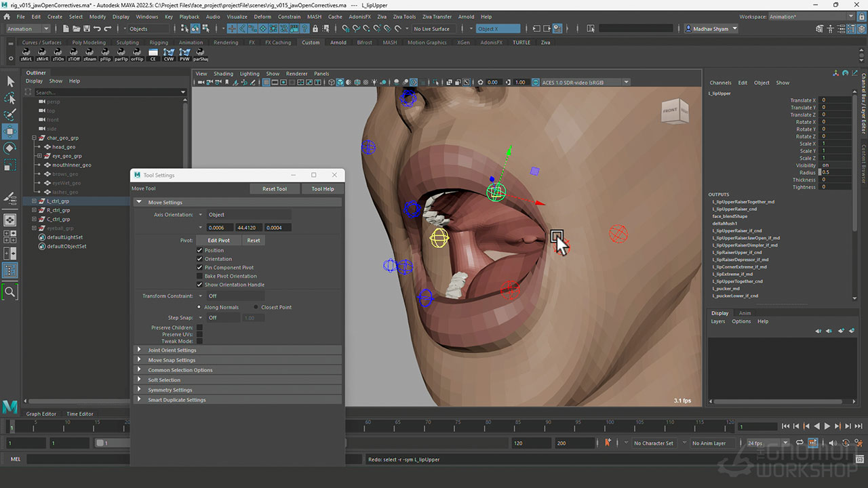Run the zMirL custom shelf script
This screenshot has width=868, height=488.
[27, 54]
